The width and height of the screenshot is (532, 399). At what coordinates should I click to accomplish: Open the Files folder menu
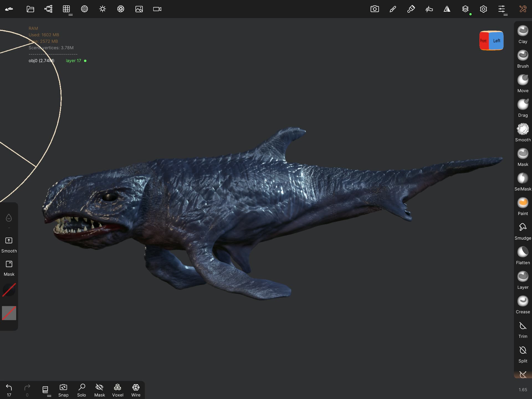(30, 9)
